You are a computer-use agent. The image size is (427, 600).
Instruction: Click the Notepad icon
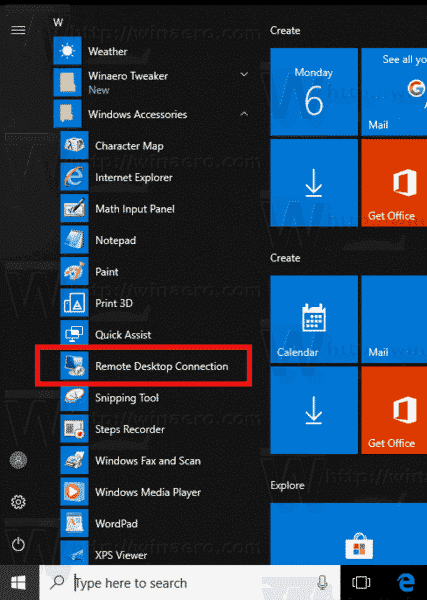click(74, 240)
